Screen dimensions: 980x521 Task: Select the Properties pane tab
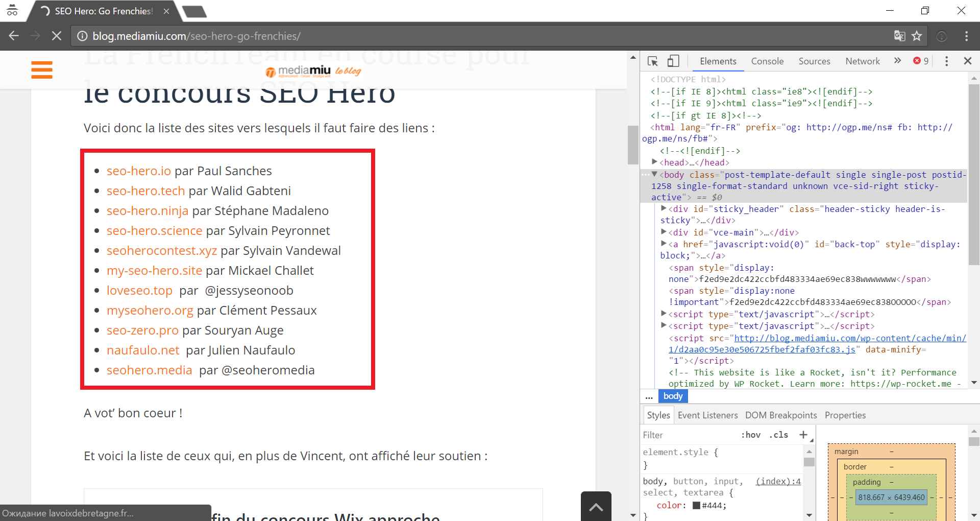tap(845, 415)
